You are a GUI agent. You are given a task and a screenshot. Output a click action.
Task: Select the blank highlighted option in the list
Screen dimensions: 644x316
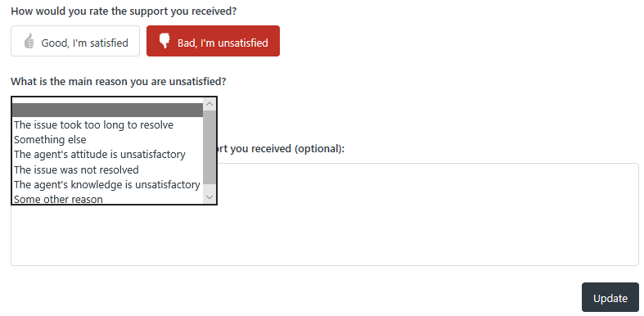[x=107, y=111]
